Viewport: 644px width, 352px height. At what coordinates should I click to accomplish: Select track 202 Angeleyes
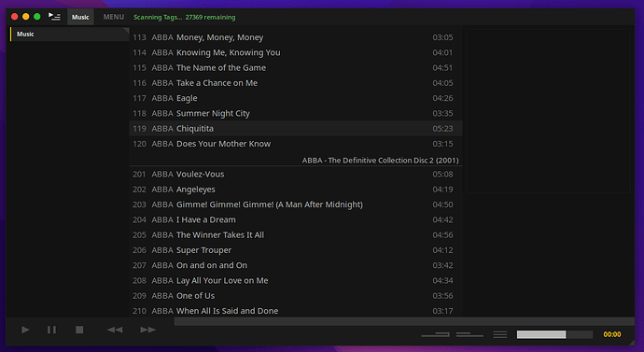click(296, 190)
